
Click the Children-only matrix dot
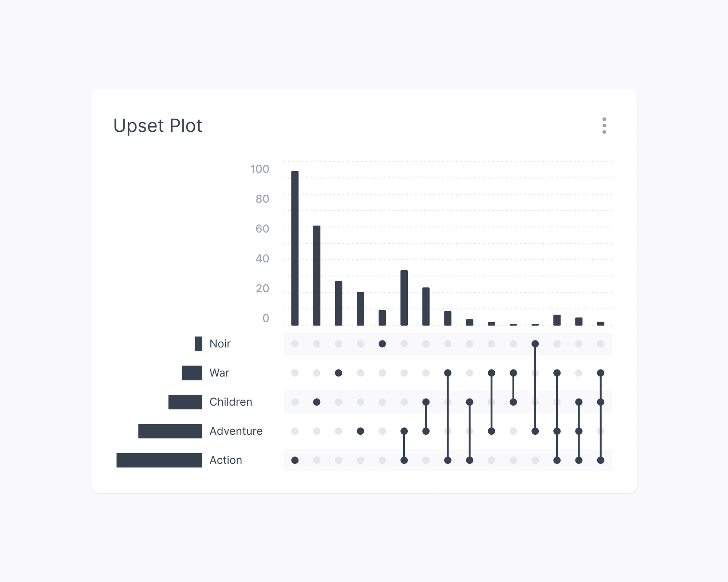[317, 402]
